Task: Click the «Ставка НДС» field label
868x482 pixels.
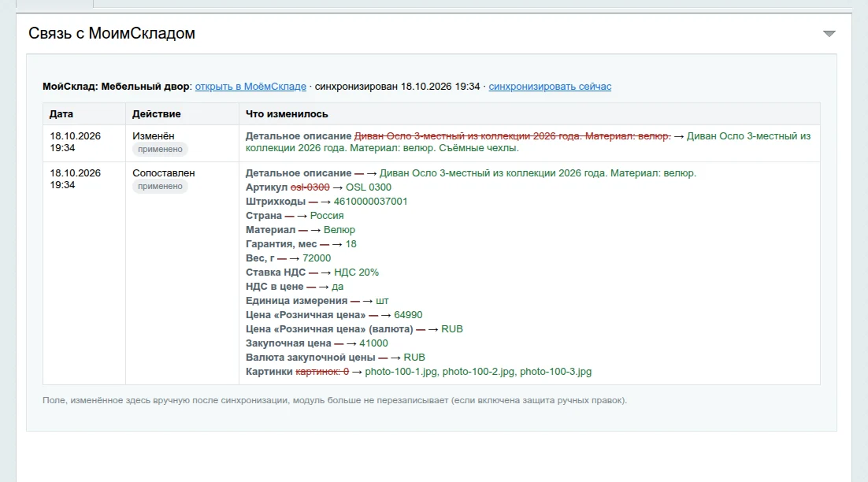Action: point(276,273)
